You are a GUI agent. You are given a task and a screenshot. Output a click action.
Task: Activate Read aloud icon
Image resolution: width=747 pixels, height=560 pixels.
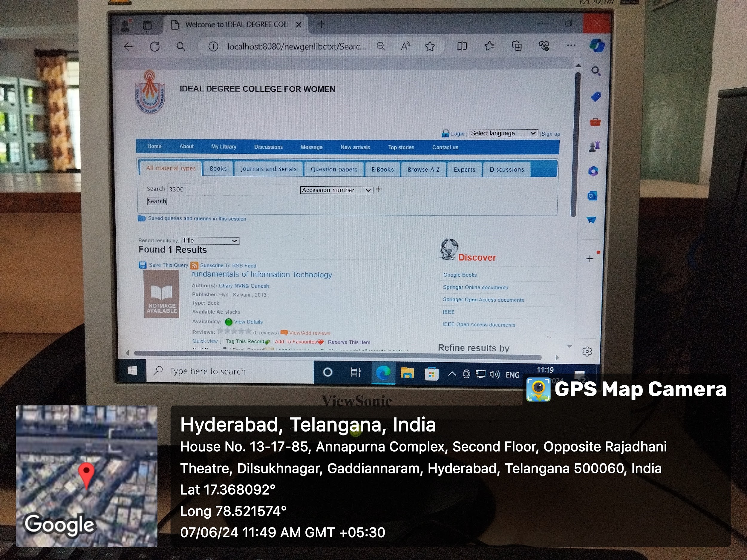pyautogui.click(x=405, y=46)
